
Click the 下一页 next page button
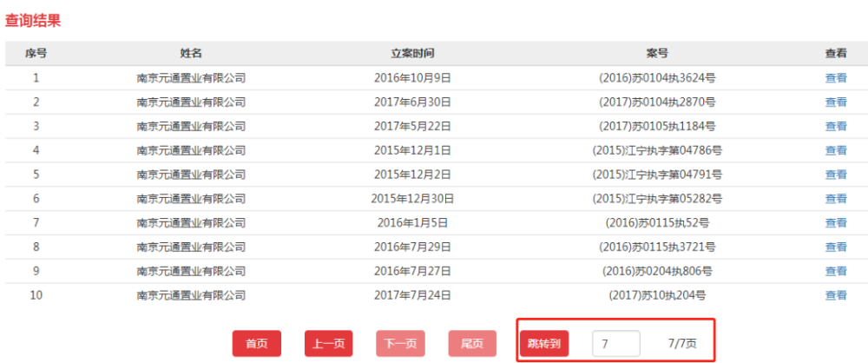tap(401, 344)
